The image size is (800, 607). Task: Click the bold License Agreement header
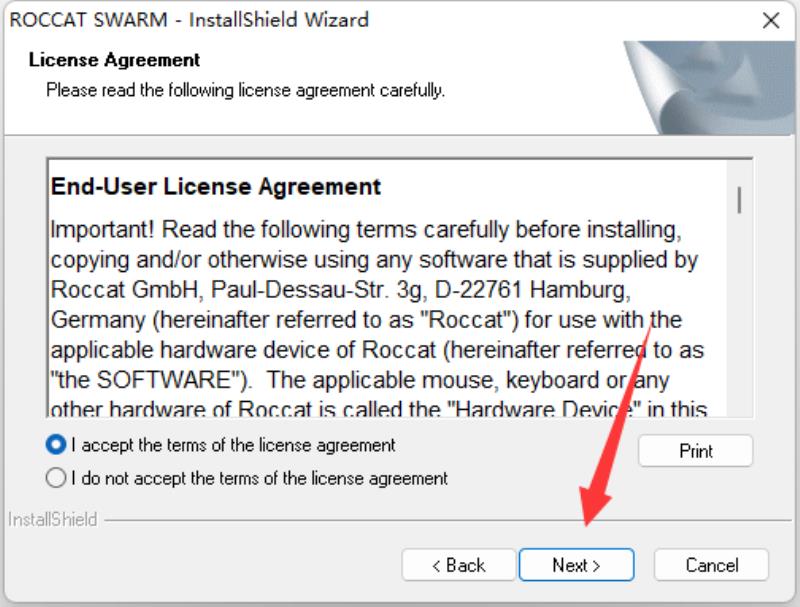point(114,60)
